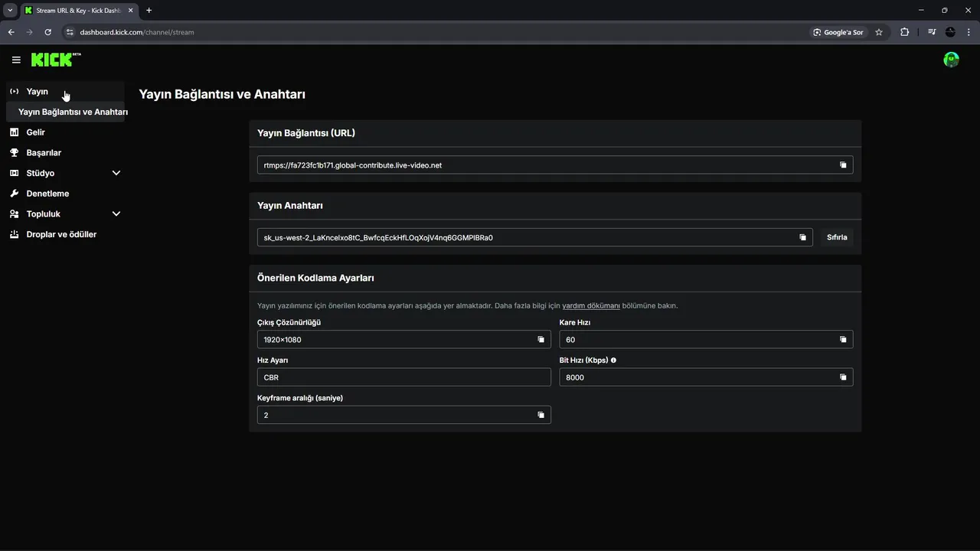Click the CBR rate control field
Screen dimensions: 980x551
point(403,377)
